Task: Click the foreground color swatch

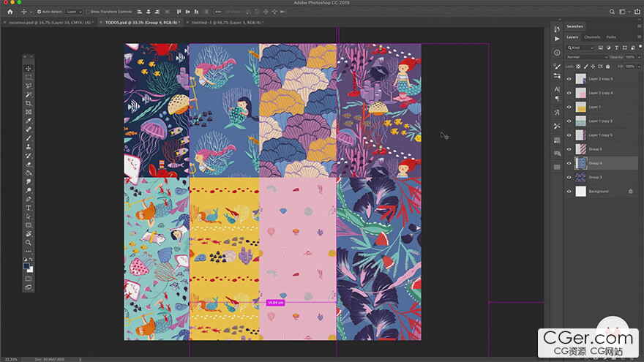Action: pos(26,266)
